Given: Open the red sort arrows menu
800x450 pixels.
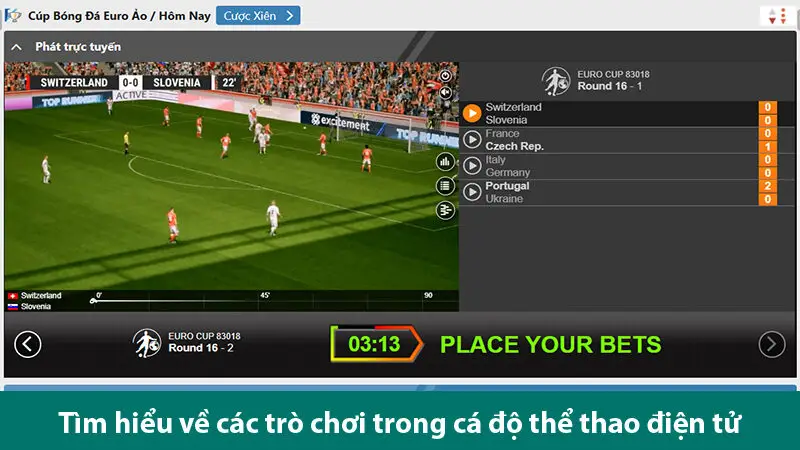Looking at the screenshot, I should tap(777, 16).
